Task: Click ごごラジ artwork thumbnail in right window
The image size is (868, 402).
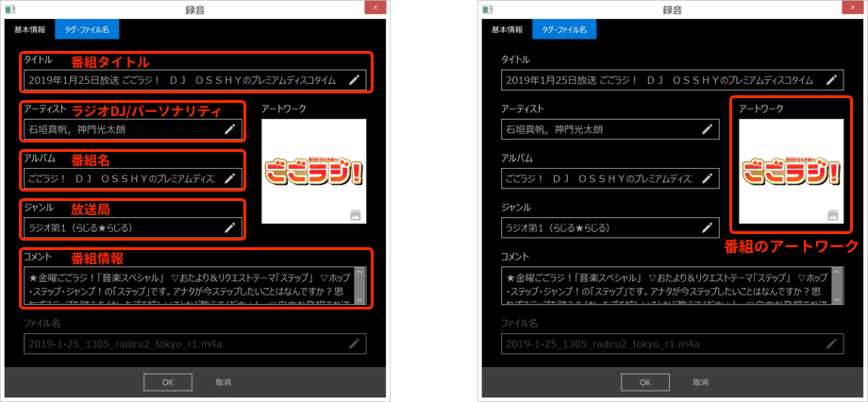Action: pos(791,171)
